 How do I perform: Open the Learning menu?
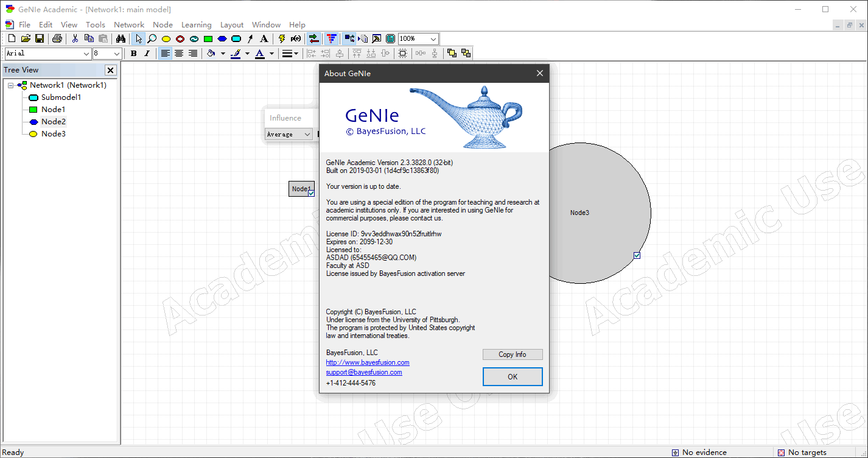pos(196,25)
